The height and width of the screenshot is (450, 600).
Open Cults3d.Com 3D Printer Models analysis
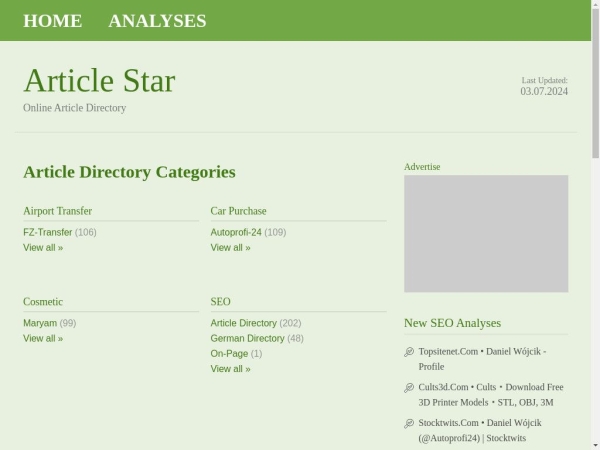490,394
